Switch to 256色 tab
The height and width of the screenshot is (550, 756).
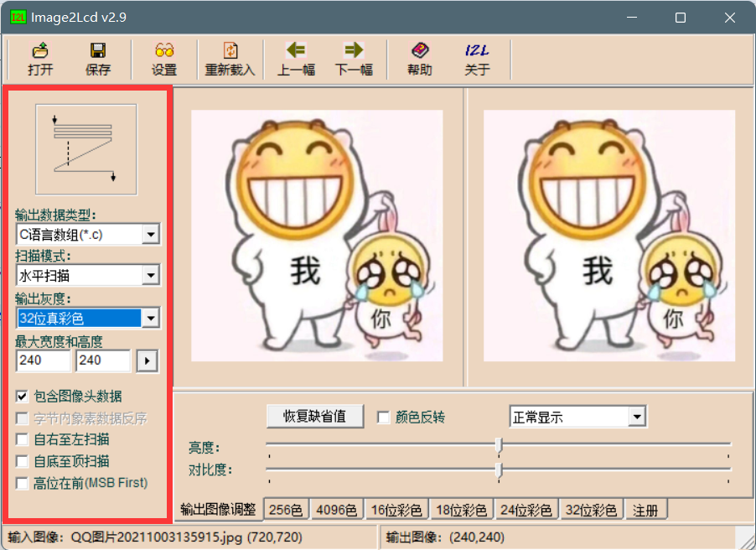pyautogui.click(x=286, y=510)
